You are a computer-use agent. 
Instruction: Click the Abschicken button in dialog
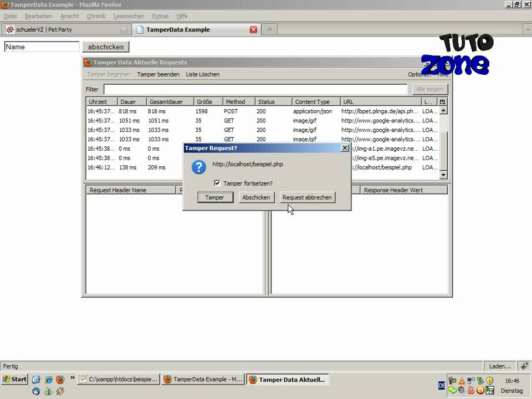pyautogui.click(x=256, y=197)
